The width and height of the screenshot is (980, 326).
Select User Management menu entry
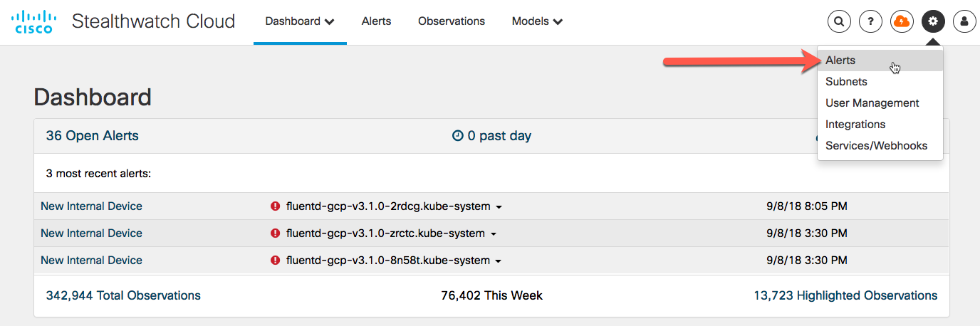click(872, 103)
